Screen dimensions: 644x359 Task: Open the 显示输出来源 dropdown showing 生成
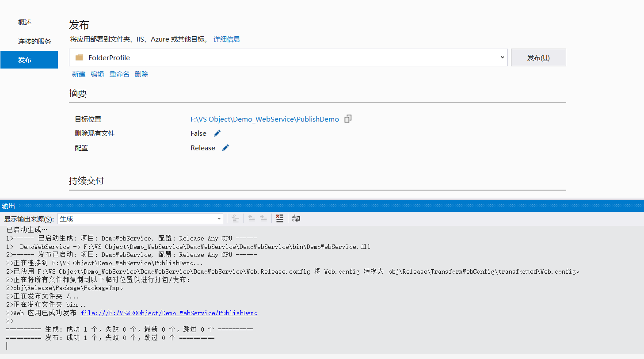(218, 218)
